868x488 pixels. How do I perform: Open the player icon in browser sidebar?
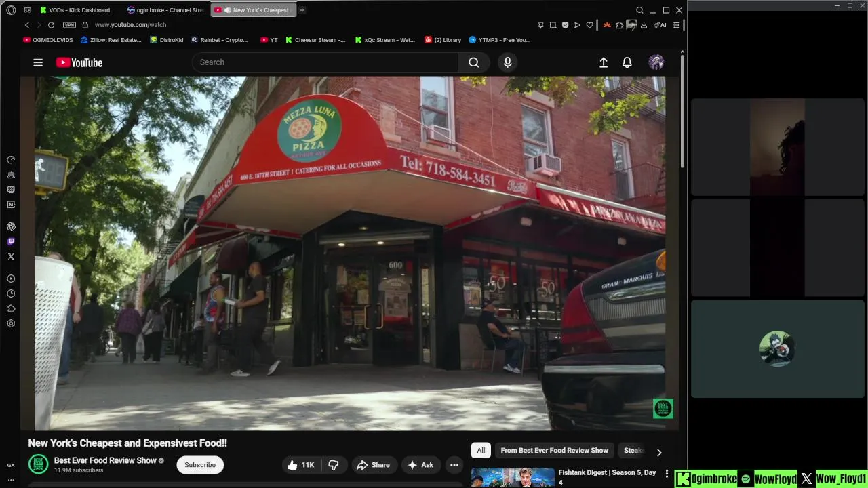(11, 279)
